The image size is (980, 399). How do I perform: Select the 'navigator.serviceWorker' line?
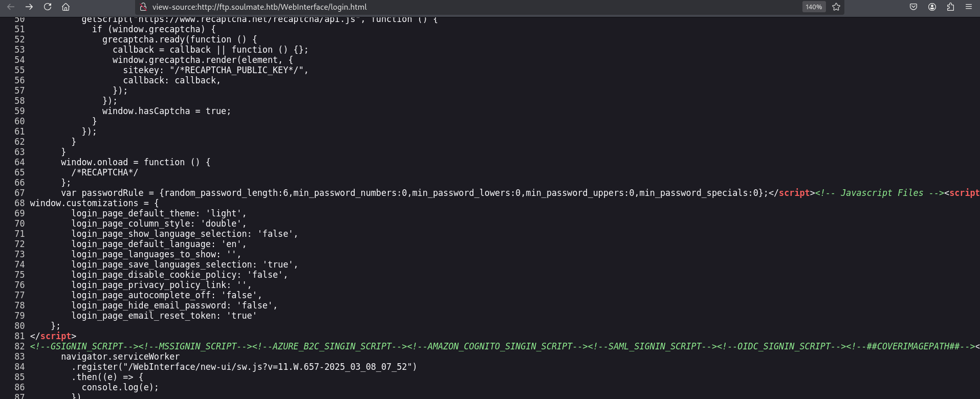click(x=120, y=357)
